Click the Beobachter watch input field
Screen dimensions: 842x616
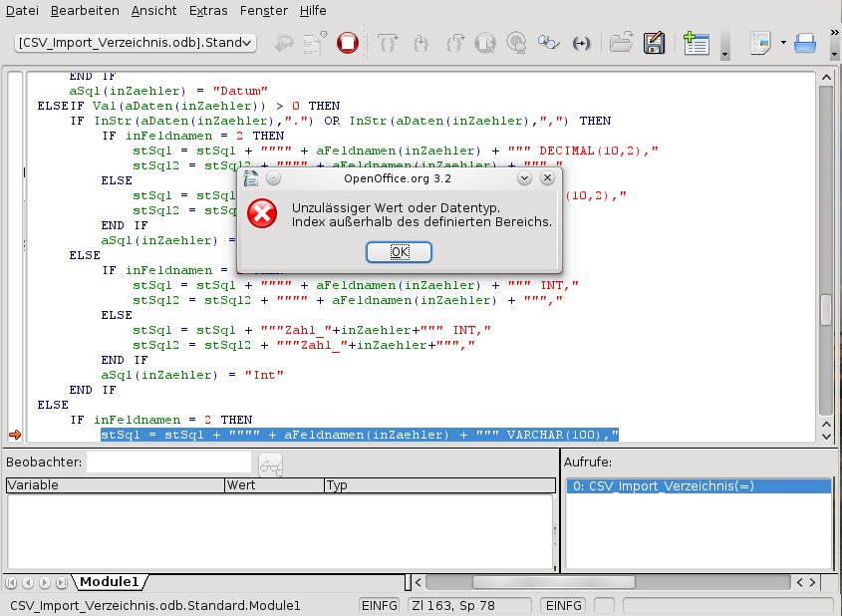tap(168, 462)
